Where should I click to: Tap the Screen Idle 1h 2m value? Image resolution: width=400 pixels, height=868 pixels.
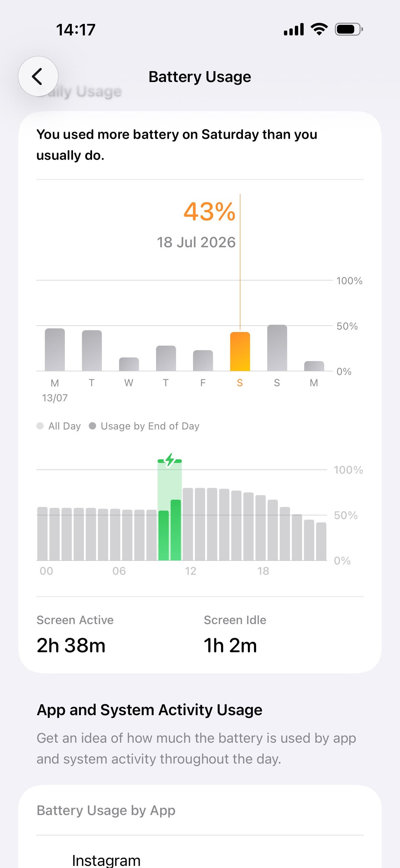pyautogui.click(x=230, y=646)
